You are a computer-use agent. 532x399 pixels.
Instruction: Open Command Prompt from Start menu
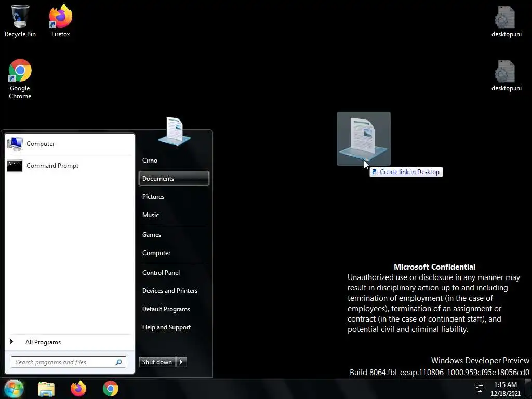(x=69, y=166)
